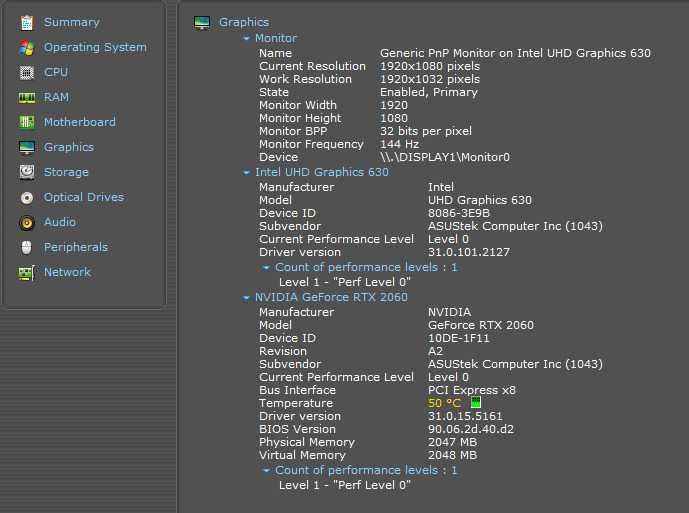This screenshot has width=689, height=513.
Task: Click the Monitor section heading
Action: [x=276, y=38]
